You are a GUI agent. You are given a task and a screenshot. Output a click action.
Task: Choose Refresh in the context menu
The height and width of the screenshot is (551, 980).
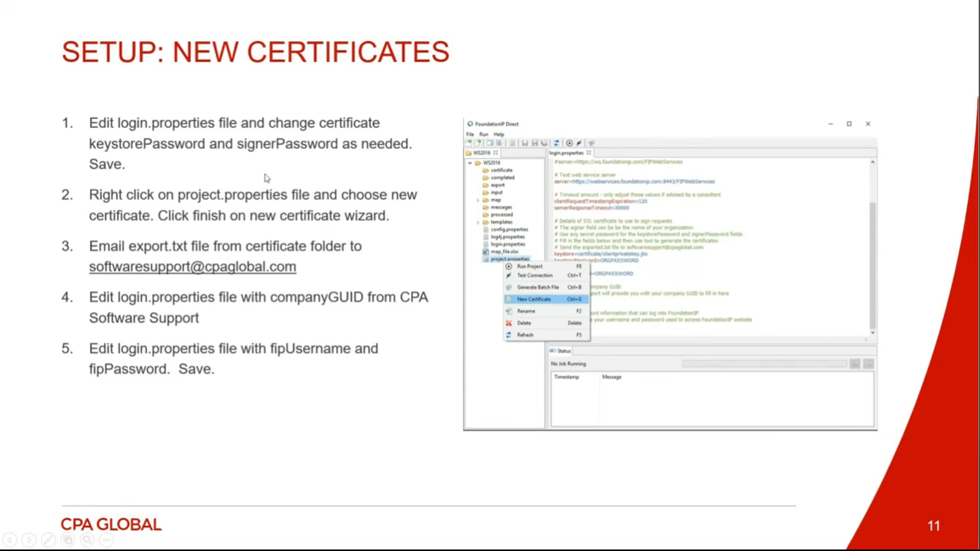tap(546, 335)
